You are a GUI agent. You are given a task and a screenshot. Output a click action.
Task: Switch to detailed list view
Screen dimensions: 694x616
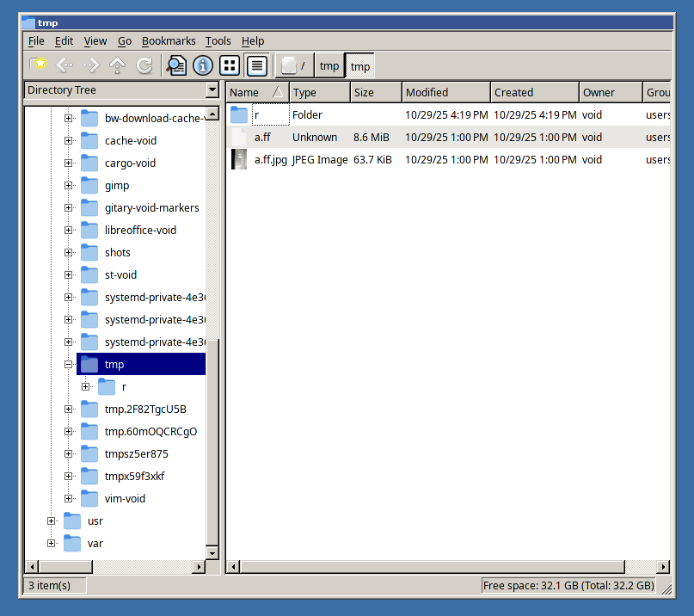pos(256,65)
